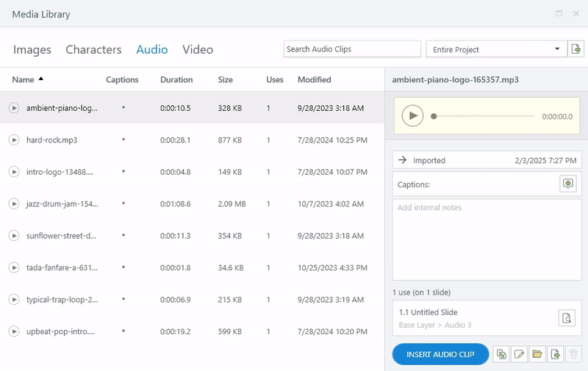
Task: Click the delete trash can icon
Action: (x=574, y=354)
